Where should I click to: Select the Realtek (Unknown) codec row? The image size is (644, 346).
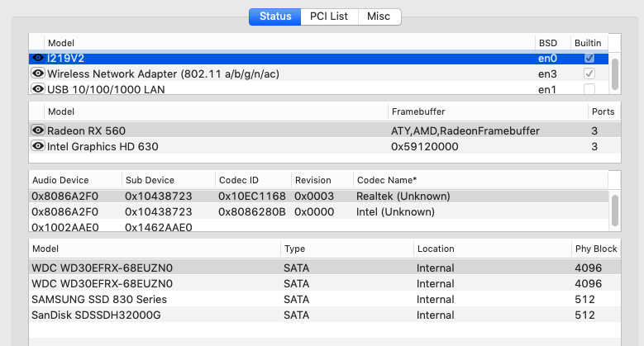pos(319,197)
